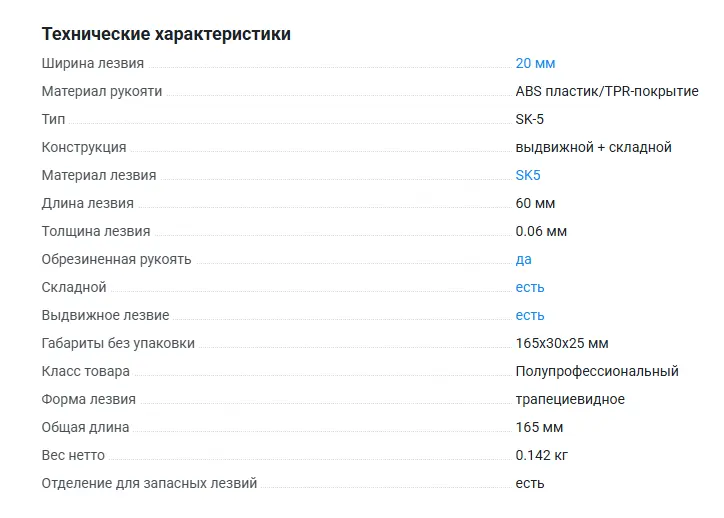Click the "60 мм" blade length value

click(535, 203)
